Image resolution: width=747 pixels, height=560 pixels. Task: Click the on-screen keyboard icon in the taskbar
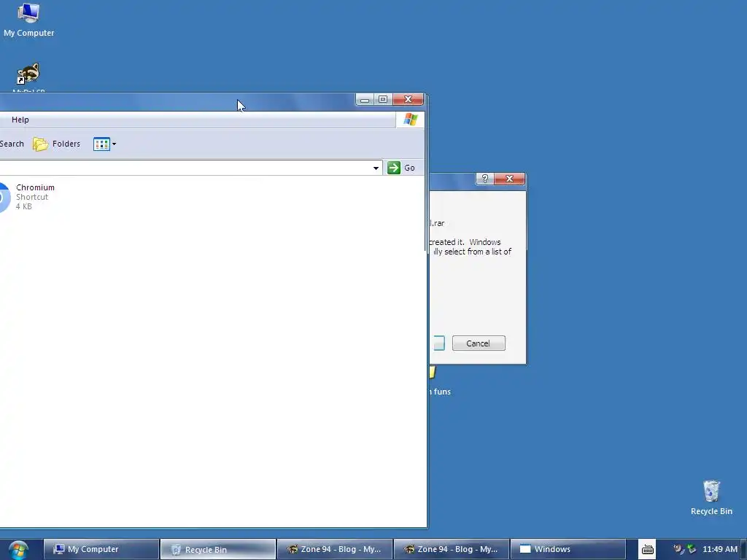[647, 550]
